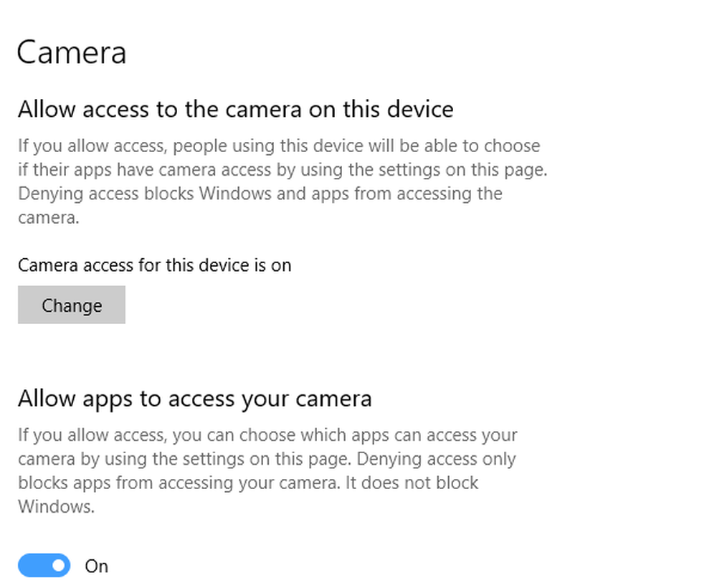The width and height of the screenshot is (717, 588).
Task: Click the text "people using this device will be able to choose"
Action: tap(356, 146)
